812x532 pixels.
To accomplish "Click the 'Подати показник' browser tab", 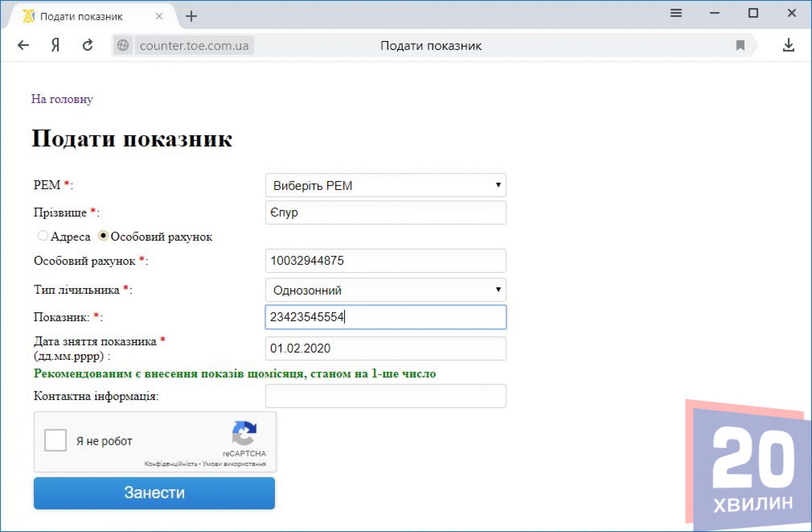I will [x=81, y=17].
